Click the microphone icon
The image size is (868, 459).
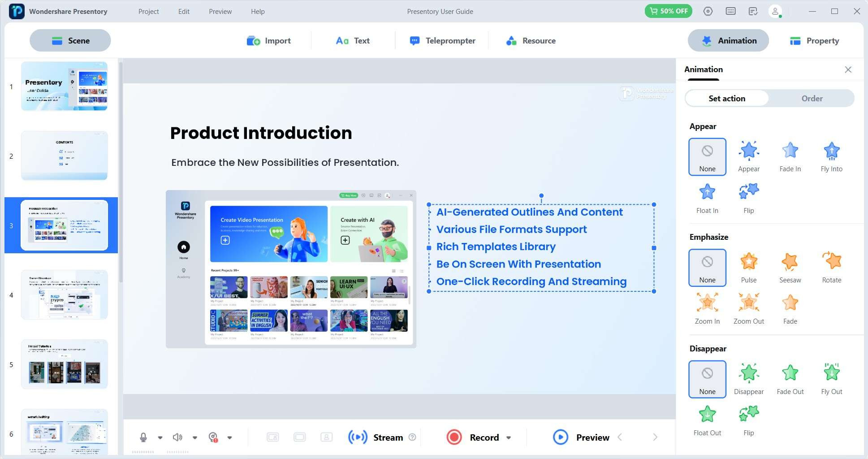click(143, 437)
